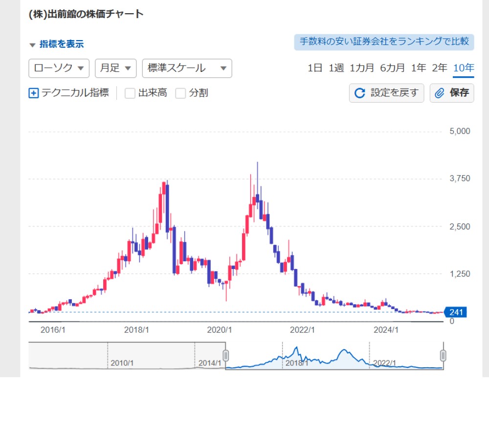The width and height of the screenshot is (489, 448).
Task: Click the (株)出前館の株価チャート heading
Action: 86,14
